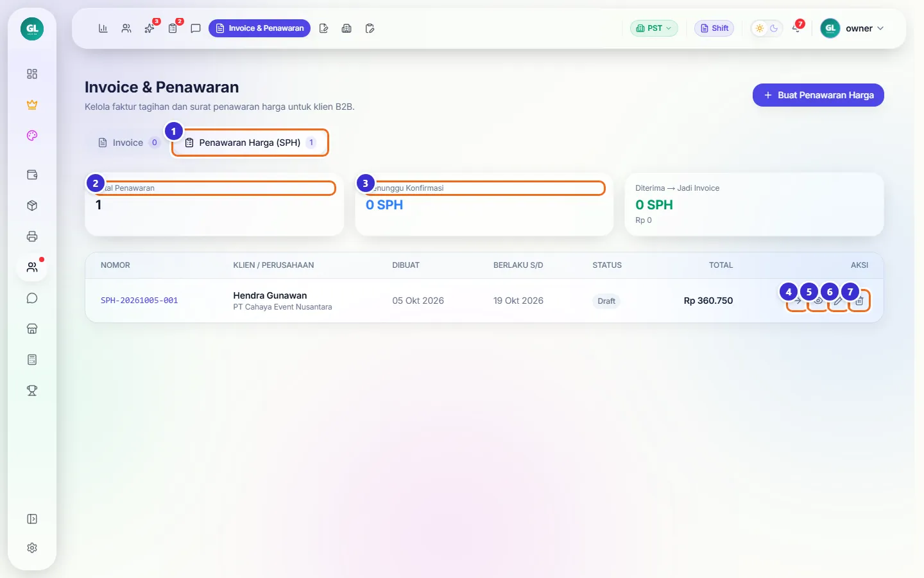The image size is (924, 578).
Task: Open the clipboard-with-pencil icon in top bar
Action: click(x=370, y=28)
